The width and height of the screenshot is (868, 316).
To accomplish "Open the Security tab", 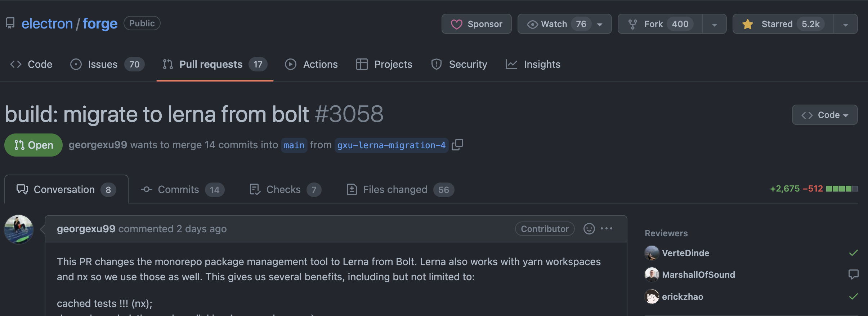I will (459, 64).
